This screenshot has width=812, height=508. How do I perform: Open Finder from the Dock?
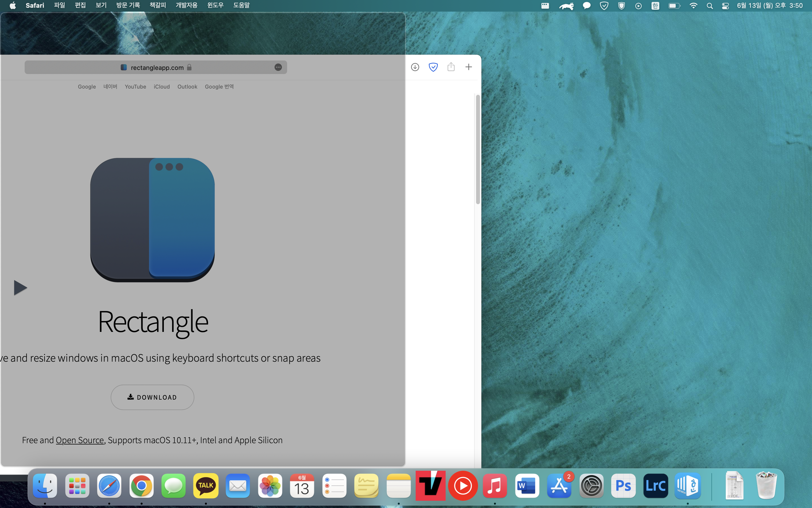pos(45,486)
